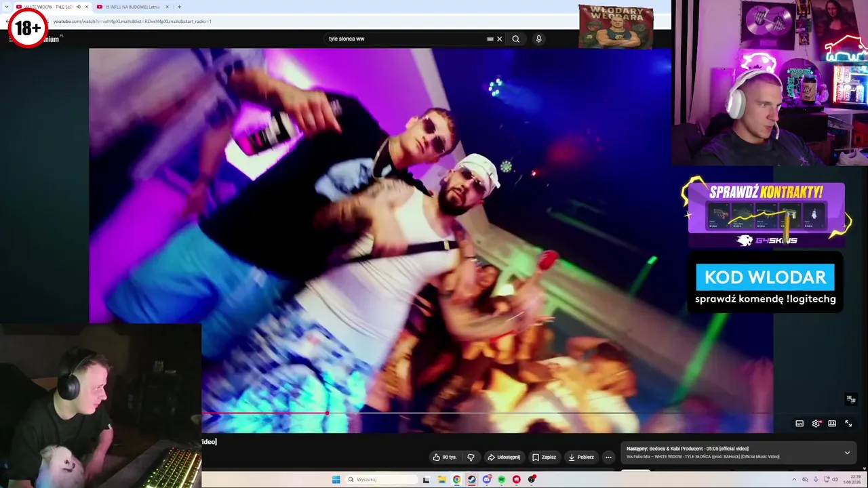Exit fullscreen view of the player
This screenshot has height=488, width=868.
848,424
